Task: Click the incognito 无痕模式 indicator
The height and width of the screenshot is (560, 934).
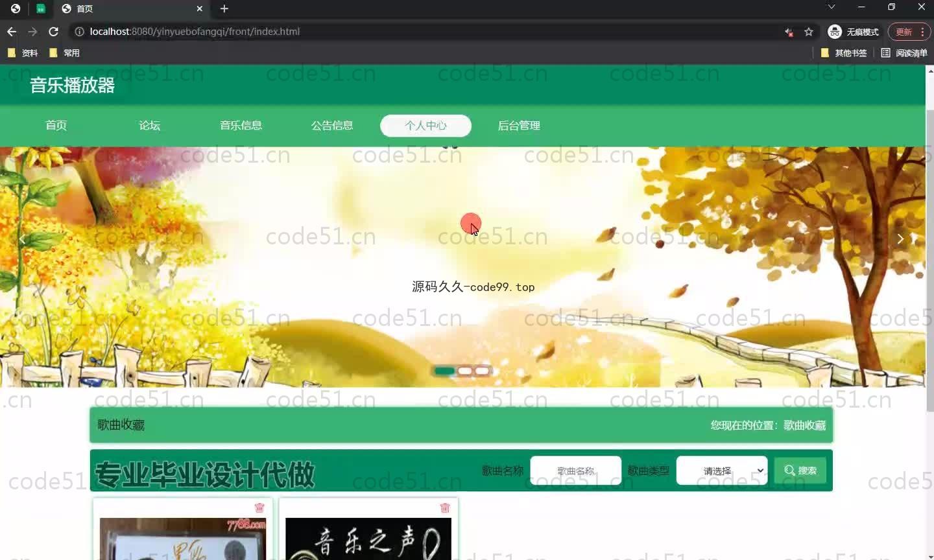Action: click(854, 32)
